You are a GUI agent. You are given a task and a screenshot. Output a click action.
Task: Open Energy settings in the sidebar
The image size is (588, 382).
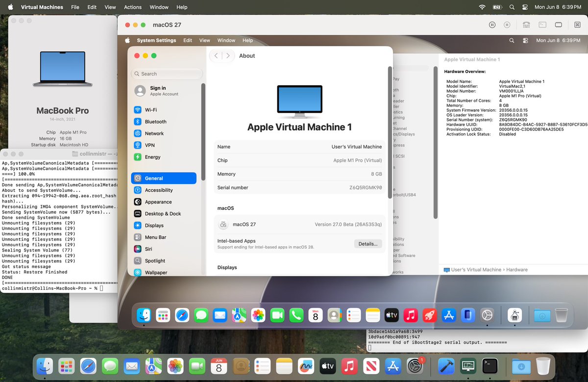pos(164,157)
